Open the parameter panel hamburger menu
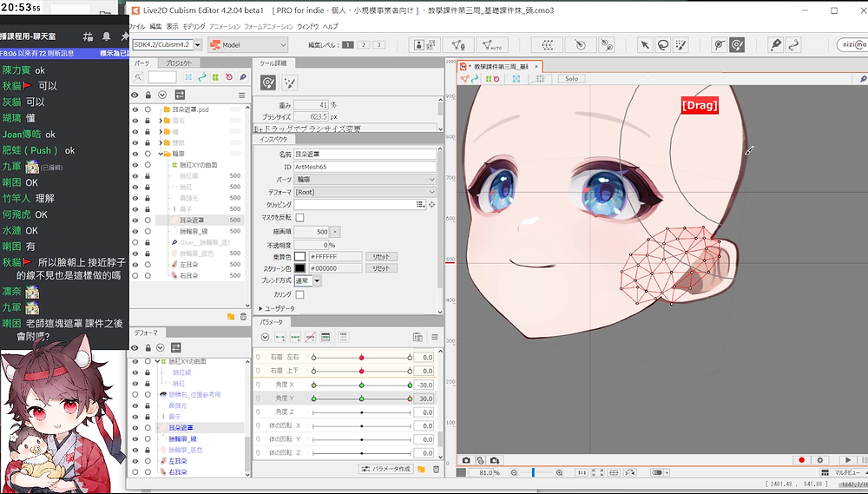Screen dimensions: 868x494 435,337
